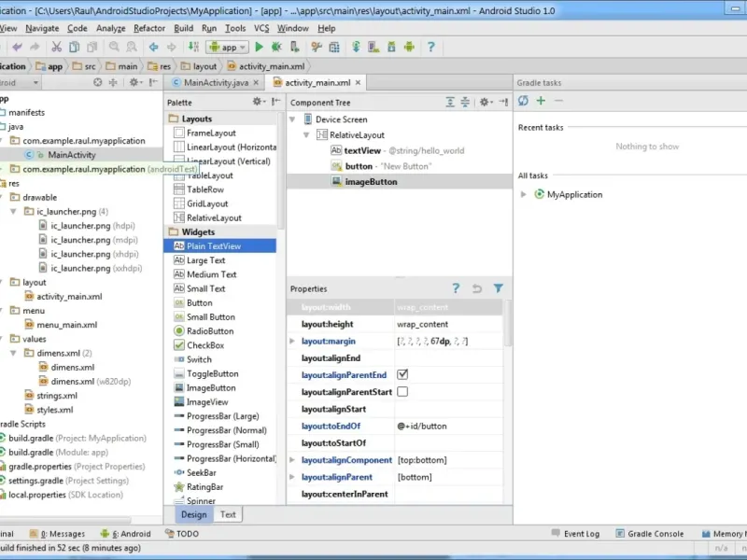Click the Cut scissors icon in toolbar
Screen dimensions: 747x560
tap(56, 47)
